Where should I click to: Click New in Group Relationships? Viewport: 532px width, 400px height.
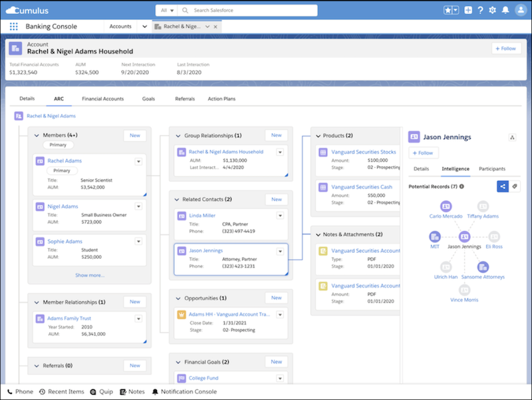[276, 135]
